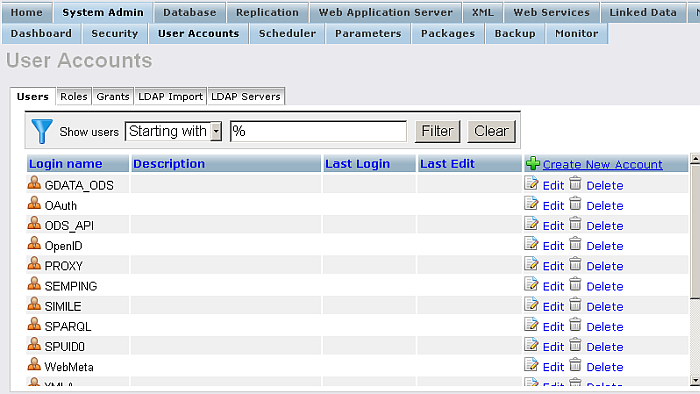Click the edit pencil icon in SEMPING row
The image size is (700, 394).
(531, 284)
